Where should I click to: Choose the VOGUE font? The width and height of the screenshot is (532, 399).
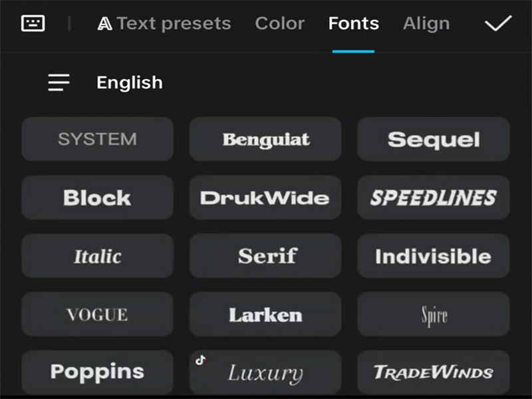[x=97, y=314]
